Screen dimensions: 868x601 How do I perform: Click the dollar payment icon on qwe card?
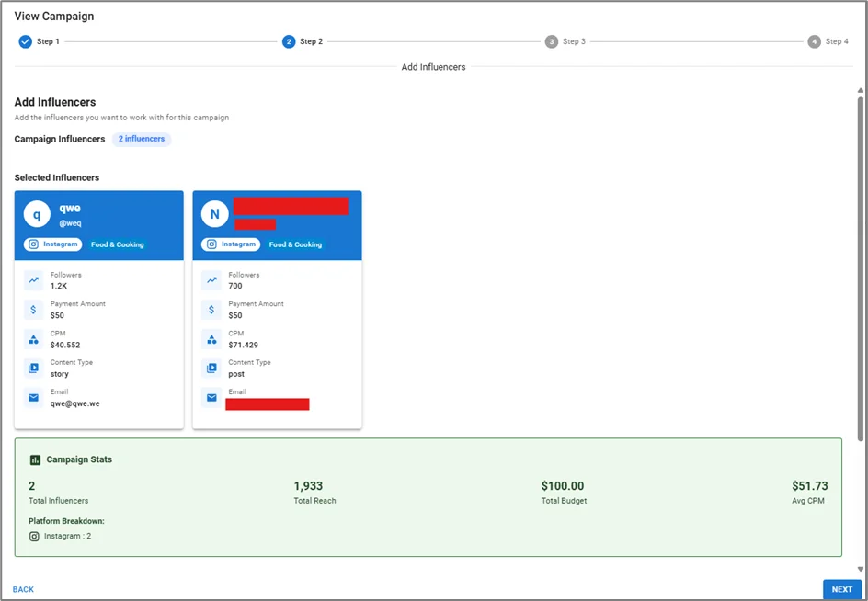tap(33, 310)
